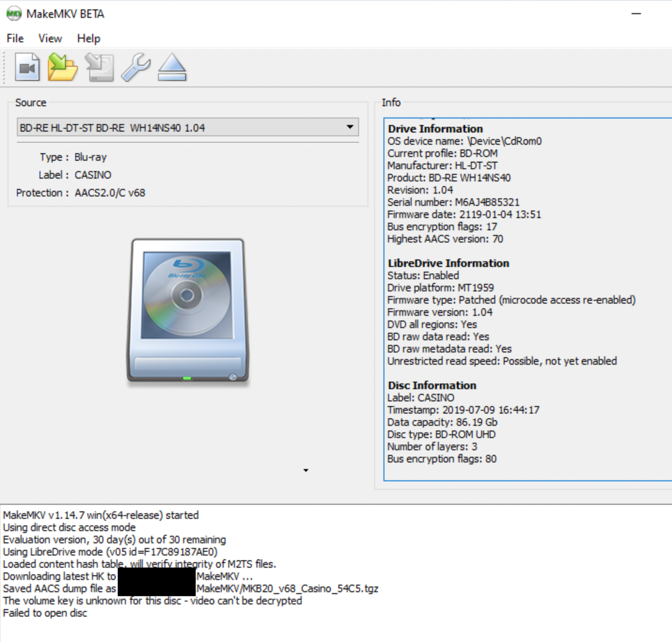Screen dimensions: 672x642
Task: Click 'Highest AACS version: 70' line
Action: [x=445, y=239]
